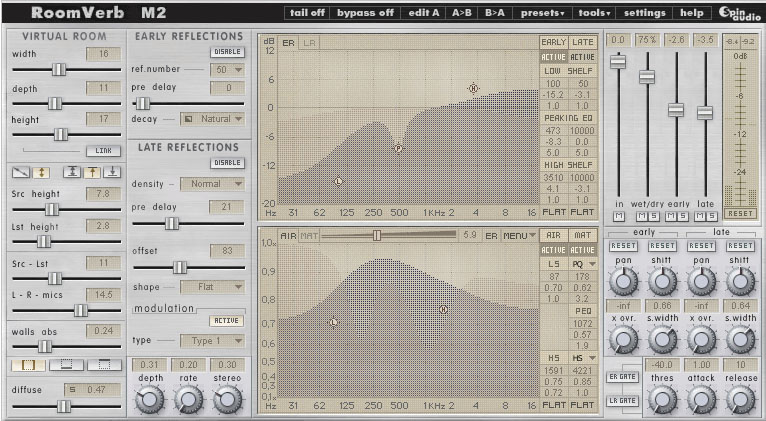Click the gate thres knob
The image size is (766, 421).
coord(662,400)
